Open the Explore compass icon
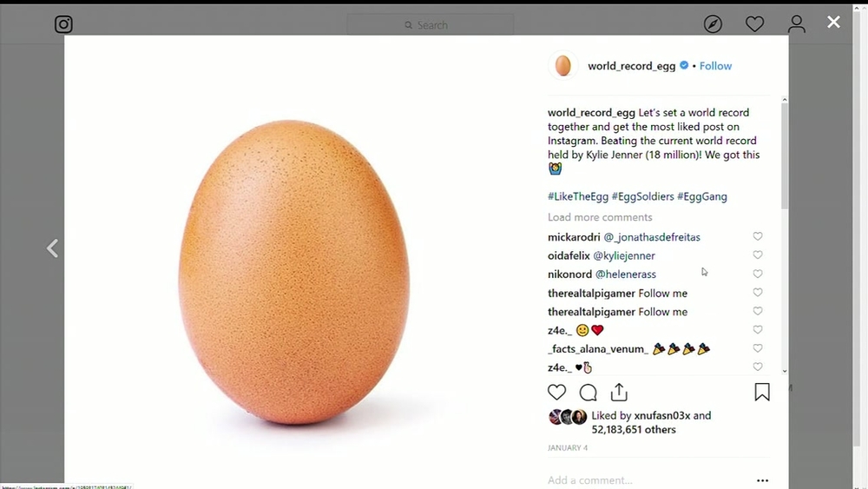Screen dimensions: 868x489 713,24
